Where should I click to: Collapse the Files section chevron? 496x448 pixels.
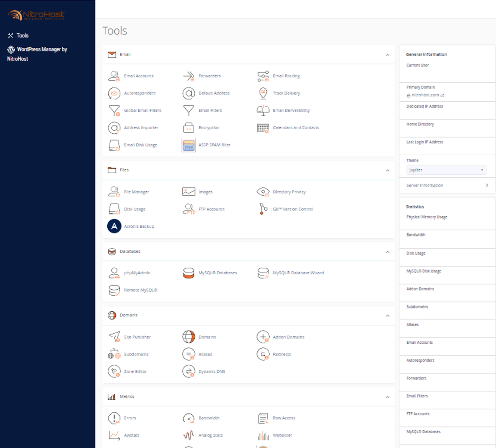point(387,170)
